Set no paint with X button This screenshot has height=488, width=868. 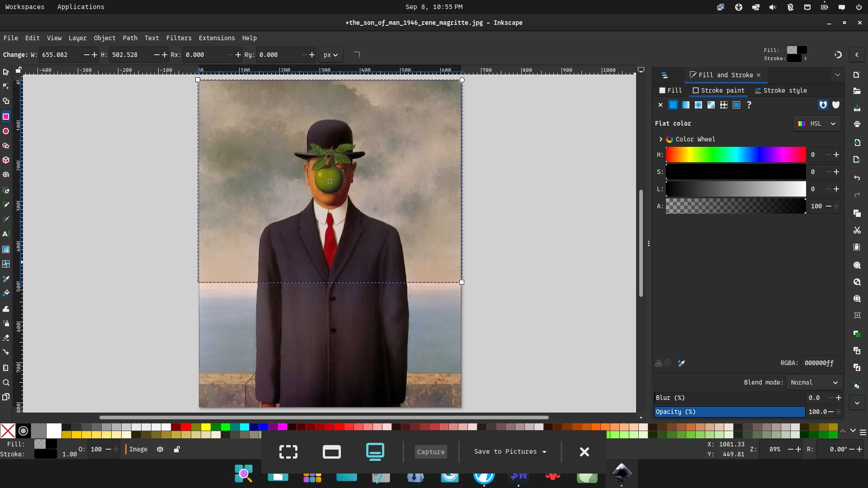point(660,105)
